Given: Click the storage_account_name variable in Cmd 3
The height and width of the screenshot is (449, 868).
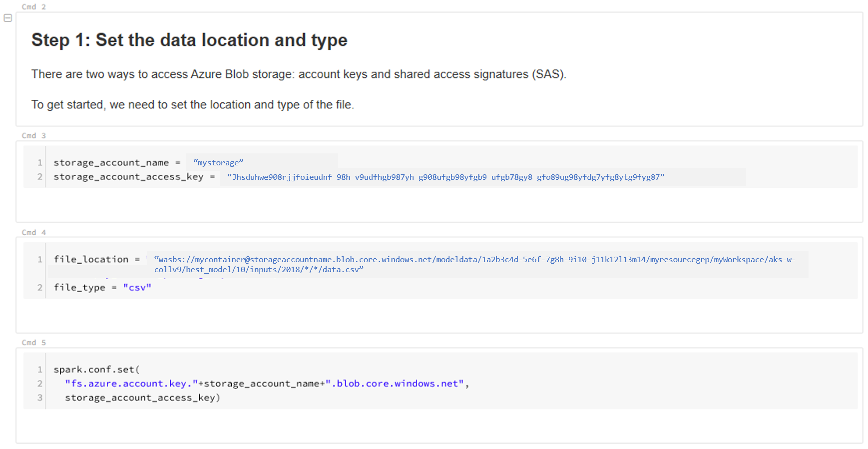Looking at the screenshot, I should 111,163.
